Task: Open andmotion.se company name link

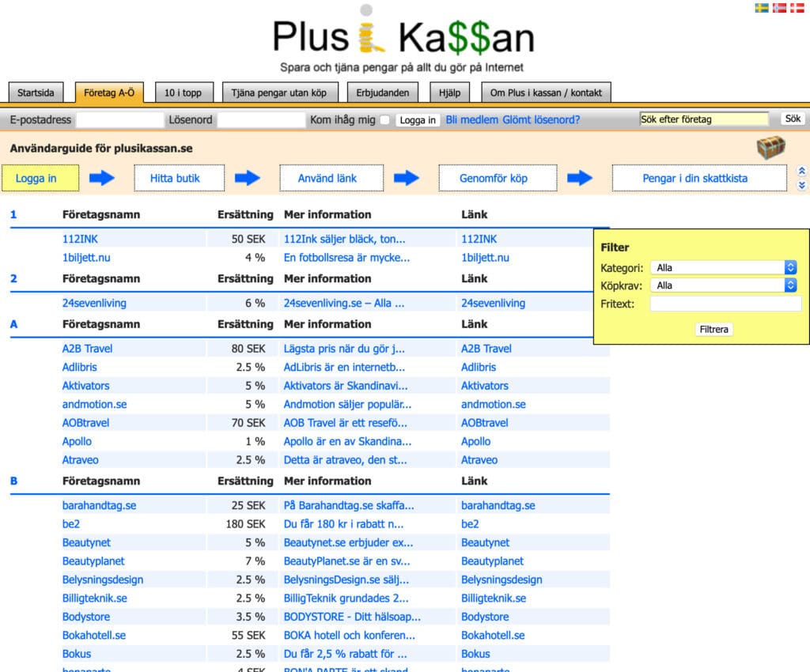Action: (x=95, y=404)
